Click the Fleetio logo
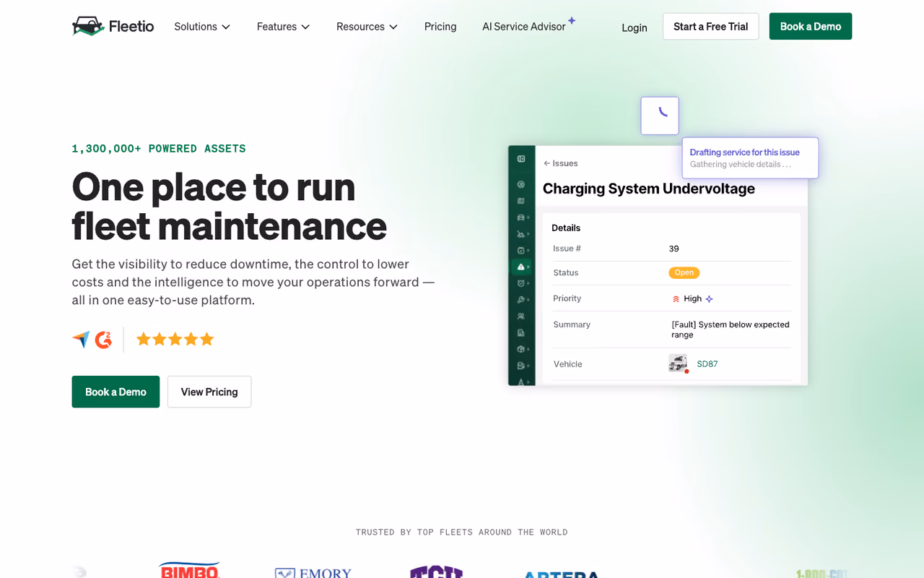Image resolution: width=924 pixels, height=578 pixels. (x=113, y=26)
